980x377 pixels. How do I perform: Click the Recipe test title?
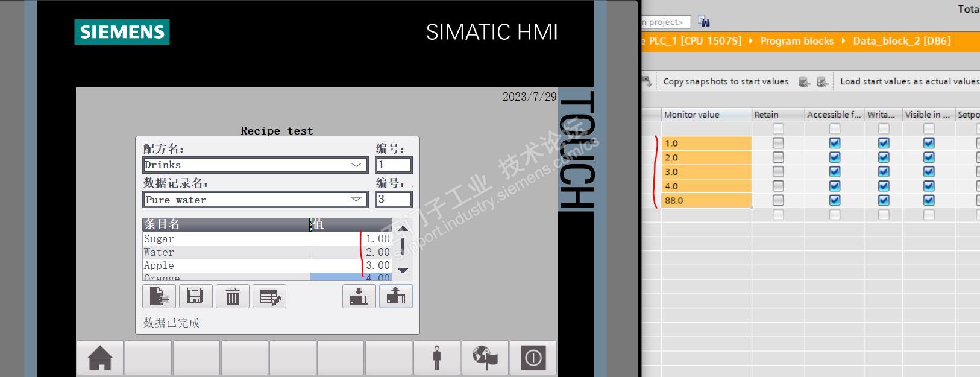277,131
